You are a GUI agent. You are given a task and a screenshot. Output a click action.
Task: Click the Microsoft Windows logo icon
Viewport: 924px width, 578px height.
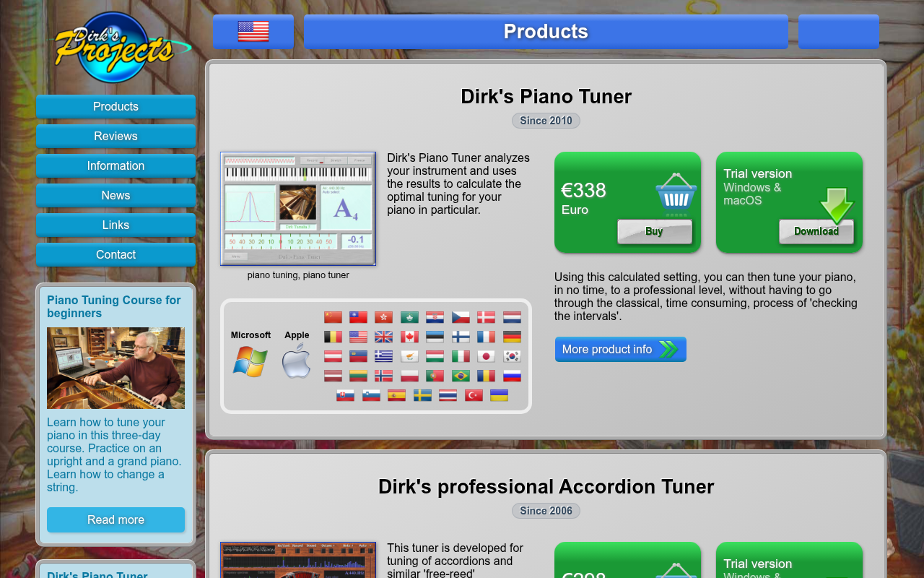pyautogui.click(x=250, y=361)
